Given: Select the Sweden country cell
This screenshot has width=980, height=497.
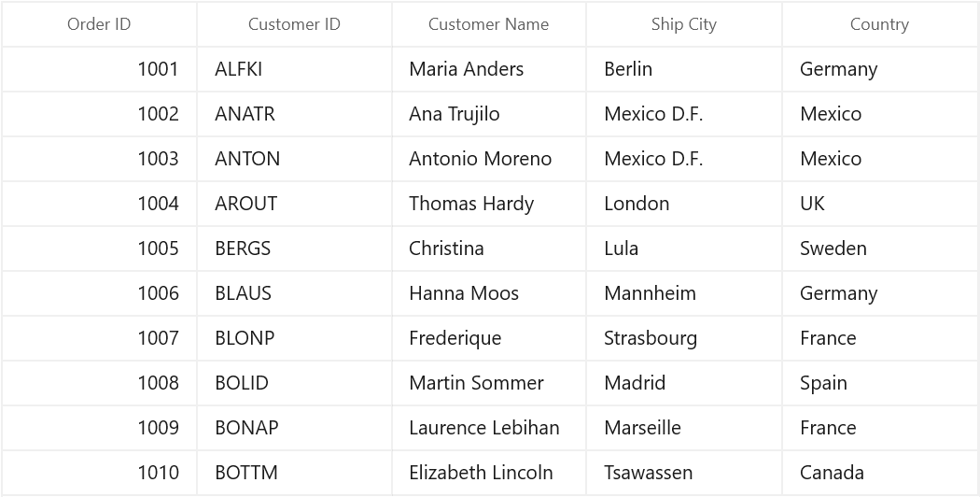Looking at the screenshot, I should 879,248.
